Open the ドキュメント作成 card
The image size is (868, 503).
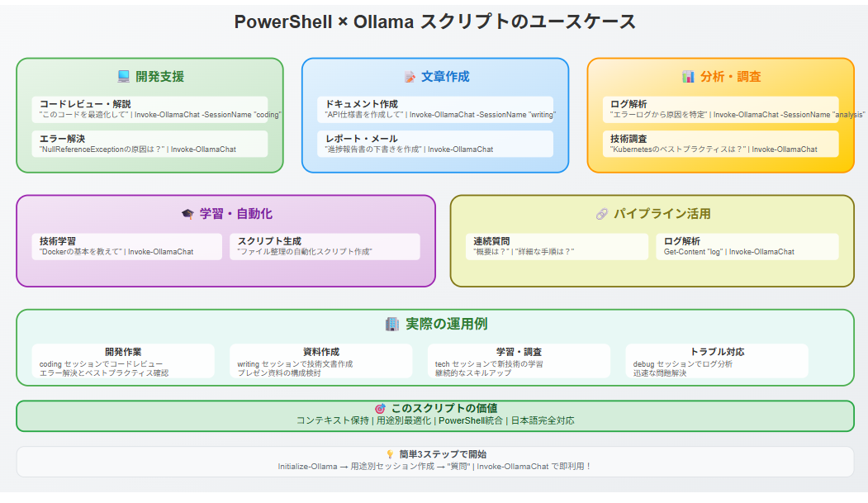435,109
